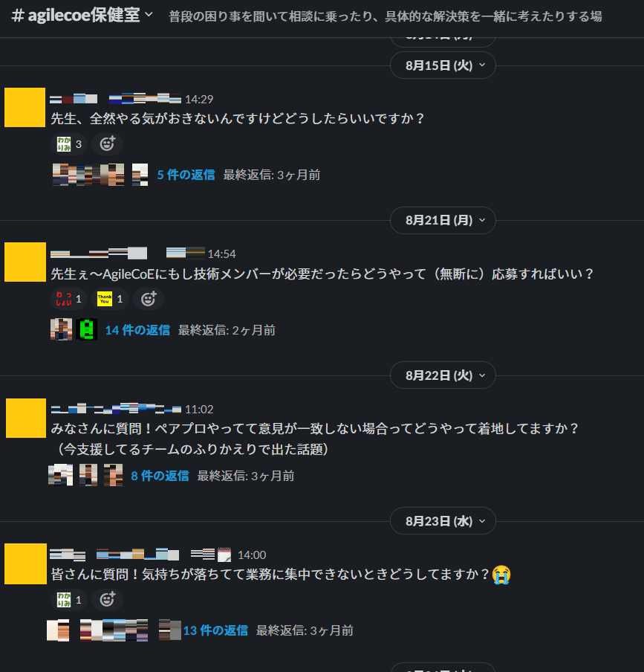The width and height of the screenshot is (644, 672).
Task: Toggle わかりみ reaction on the 14:00 message
Action: (x=69, y=600)
